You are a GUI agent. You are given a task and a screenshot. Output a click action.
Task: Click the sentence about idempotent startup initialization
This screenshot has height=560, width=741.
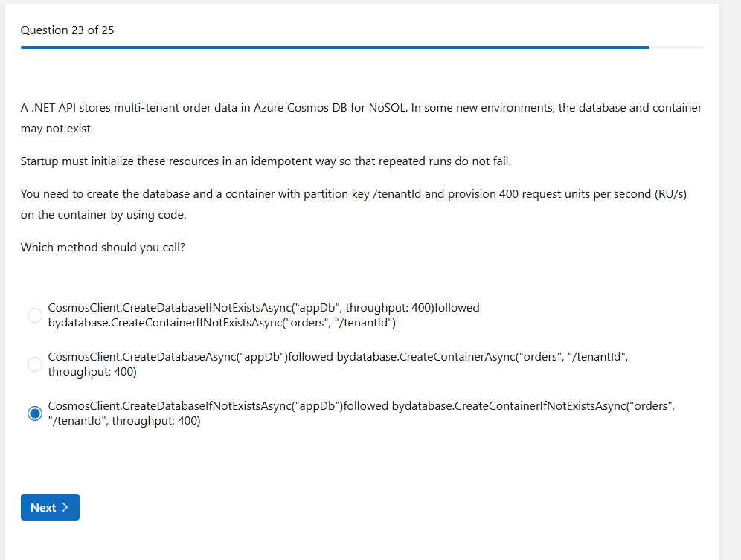click(266, 161)
